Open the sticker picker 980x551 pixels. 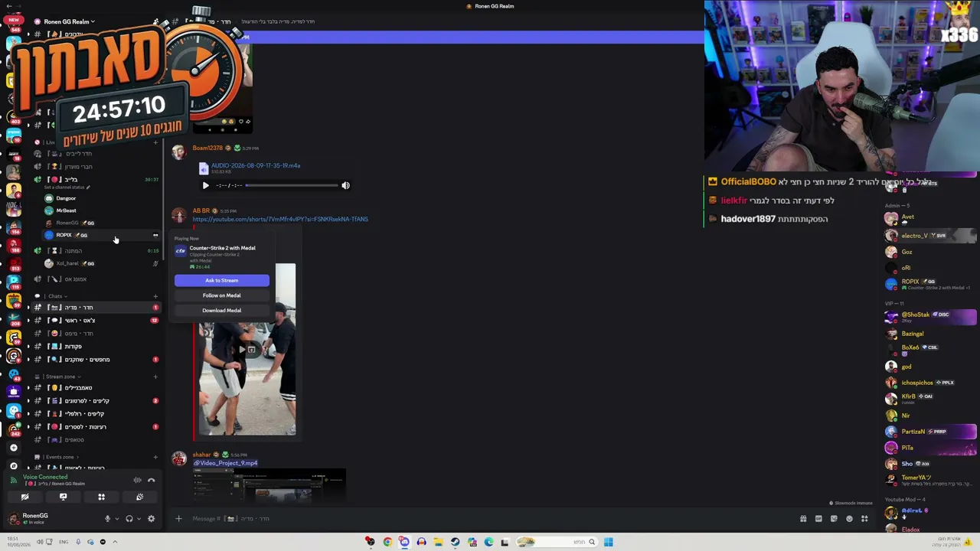click(834, 519)
